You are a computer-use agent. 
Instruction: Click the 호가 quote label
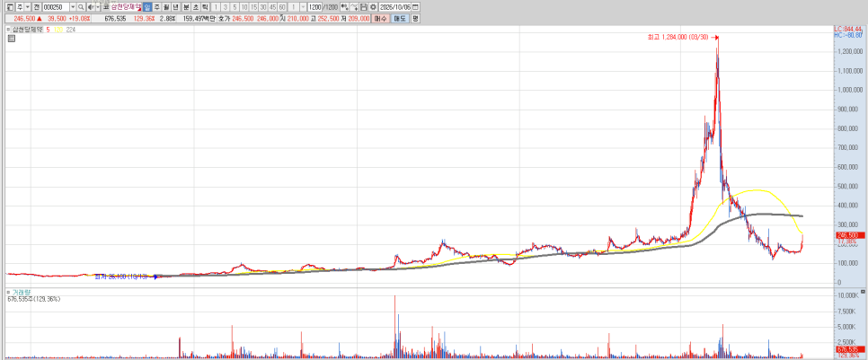tap(224, 18)
